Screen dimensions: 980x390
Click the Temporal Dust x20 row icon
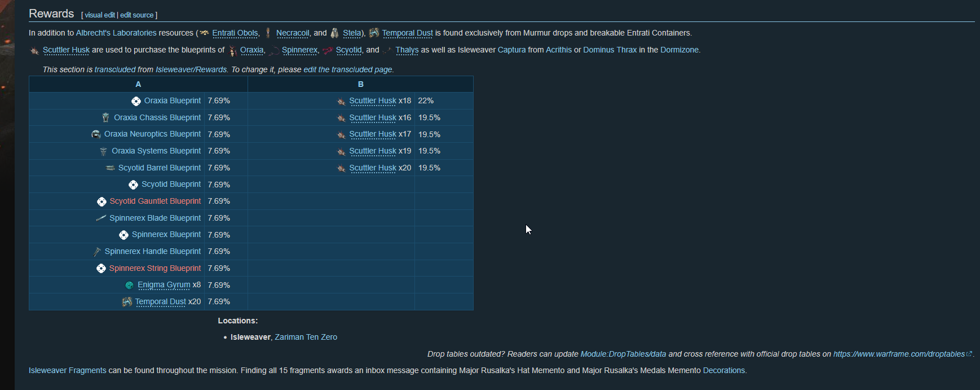127,302
